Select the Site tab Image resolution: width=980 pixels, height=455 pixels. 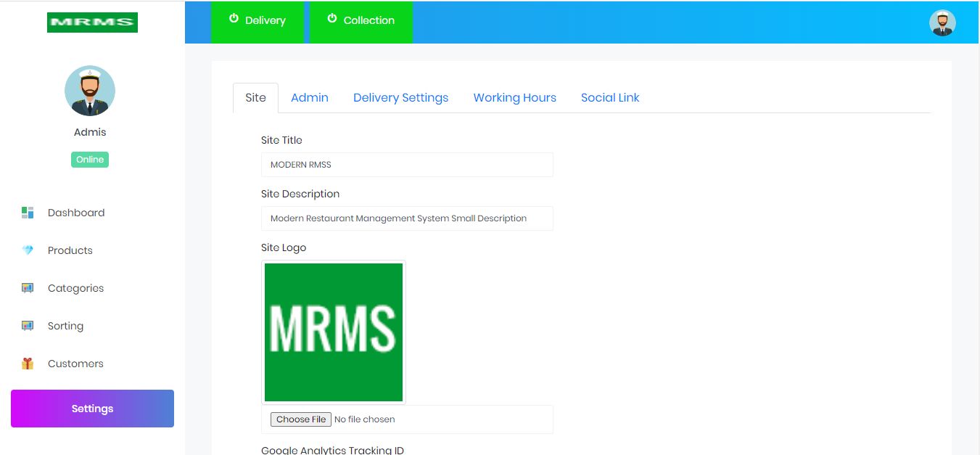tap(255, 98)
